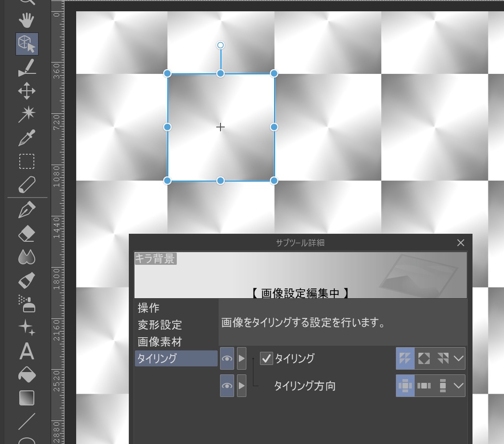
Task: Toggle visibility eye next to タイリング方向
Action: coord(227,386)
